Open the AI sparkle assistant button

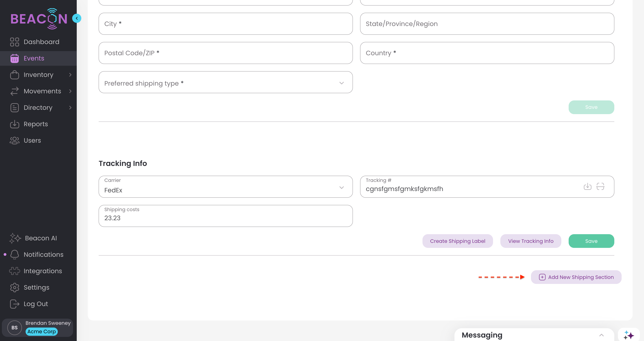[x=628, y=335]
